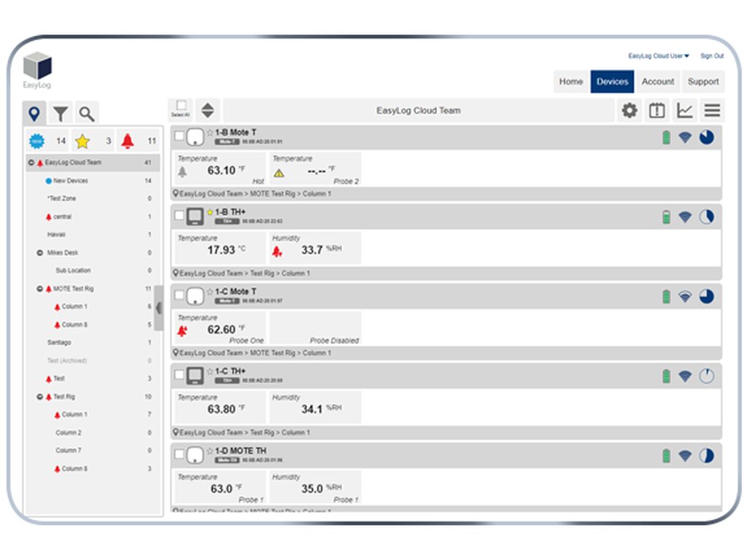Click the 1-B Mote T memory pie icon
The width and height of the screenshot is (747, 560).
click(706, 137)
